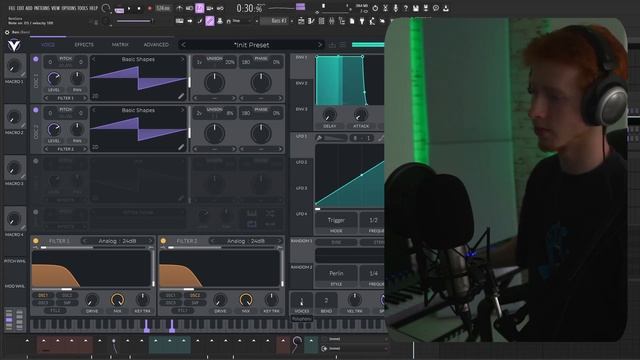Switch to Vital VOICE tab
This screenshot has height=360, width=640.
click(48, 45)
